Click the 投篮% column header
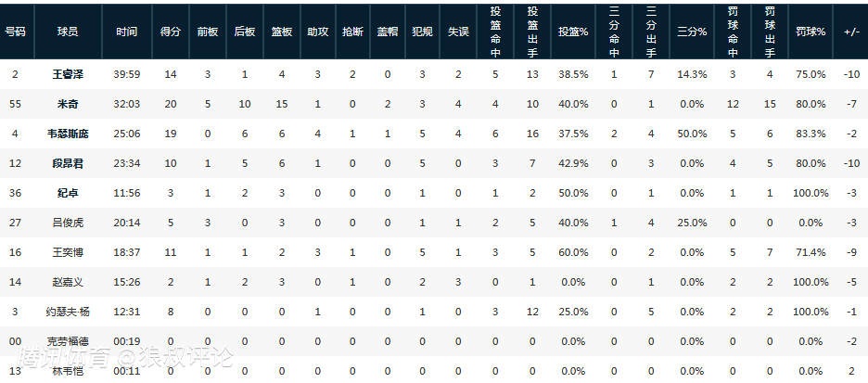The height and width of the screenshot is (383, 868). point(573,31)
